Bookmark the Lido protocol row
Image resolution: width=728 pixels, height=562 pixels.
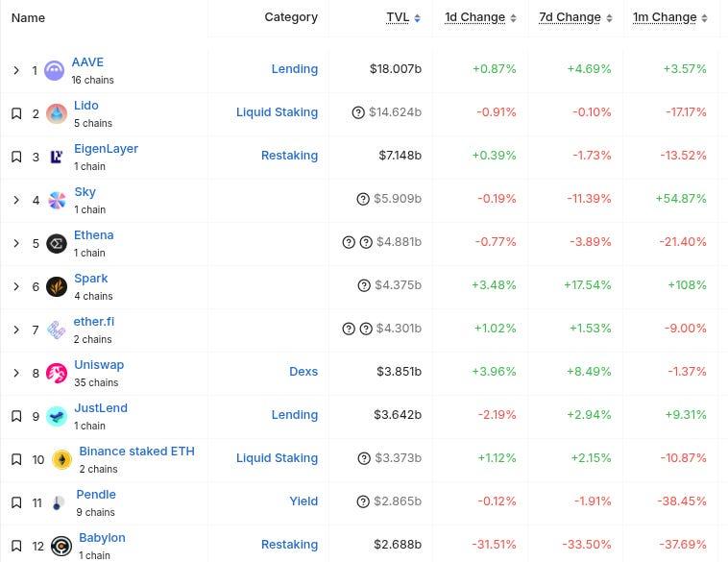click(16, 113)
